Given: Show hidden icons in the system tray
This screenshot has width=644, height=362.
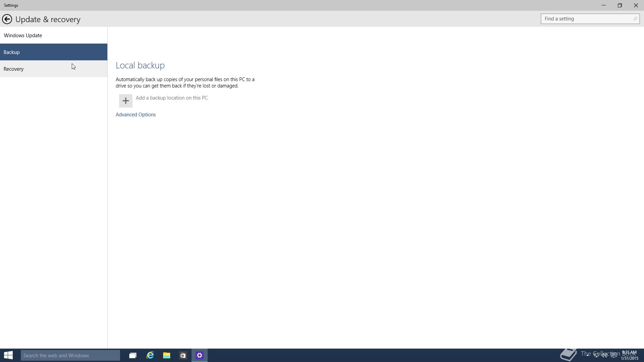Looking at the screenshot, I should click(587, 355).
